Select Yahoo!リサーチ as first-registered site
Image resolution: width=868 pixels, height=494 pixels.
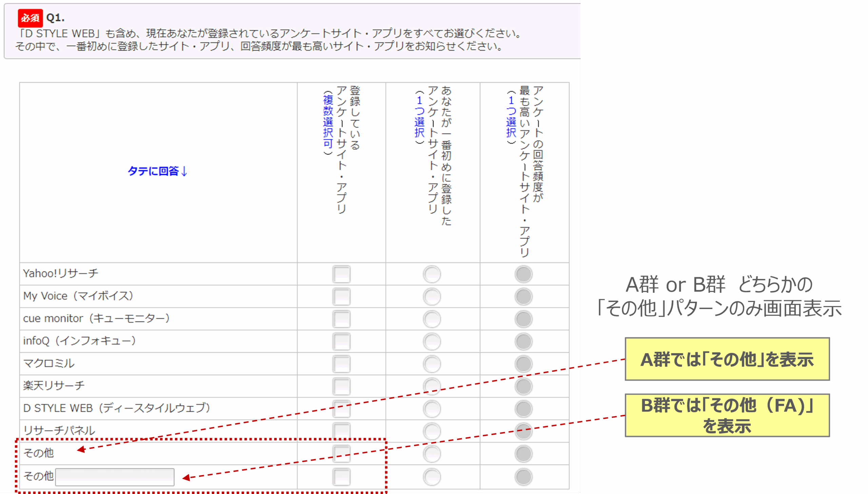(x=431, y=273)
